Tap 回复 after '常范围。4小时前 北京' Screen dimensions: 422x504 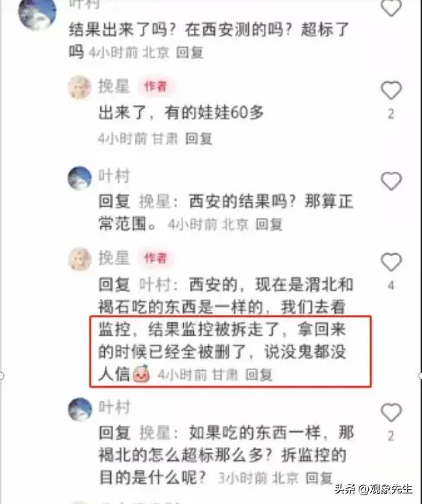(x=269, y=224)
